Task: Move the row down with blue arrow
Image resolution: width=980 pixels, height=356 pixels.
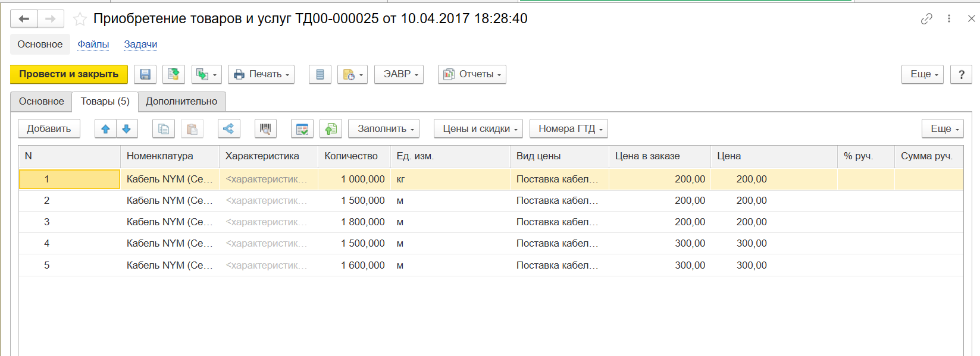Action: (x=127, y=129)
